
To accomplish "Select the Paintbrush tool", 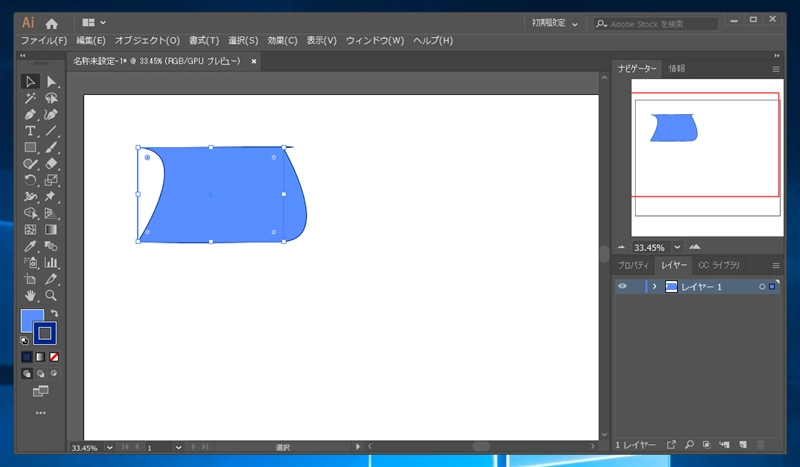I will click(51, 148).
